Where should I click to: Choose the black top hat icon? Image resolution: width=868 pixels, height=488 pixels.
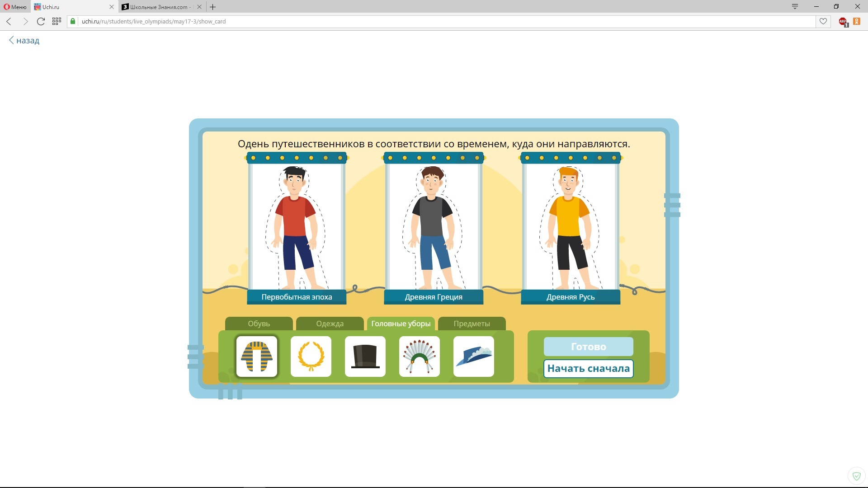(x=365, y=357)
